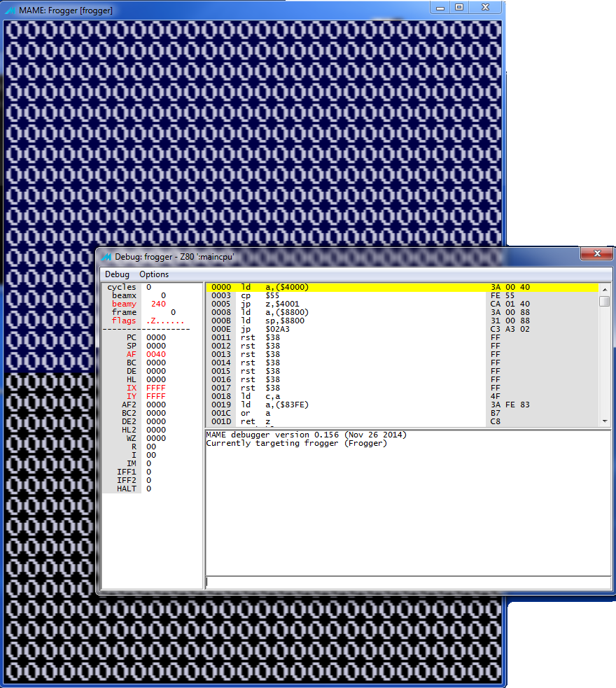This screenshot has height=688, width=616.
Task: Minimize the MAME Frogger window
Action: pos(440,8)
